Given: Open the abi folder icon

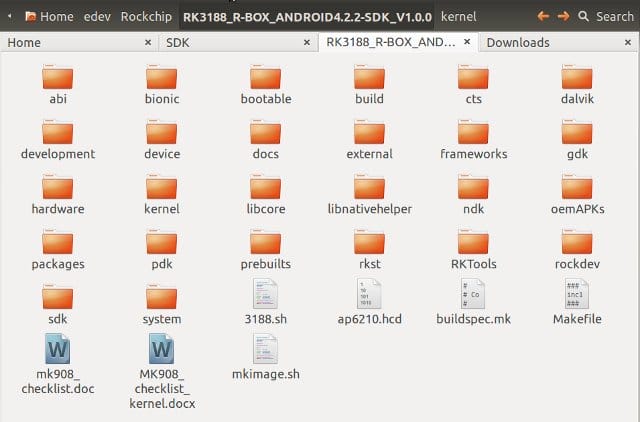Looking at the screenshot, I should click(58, 77).
